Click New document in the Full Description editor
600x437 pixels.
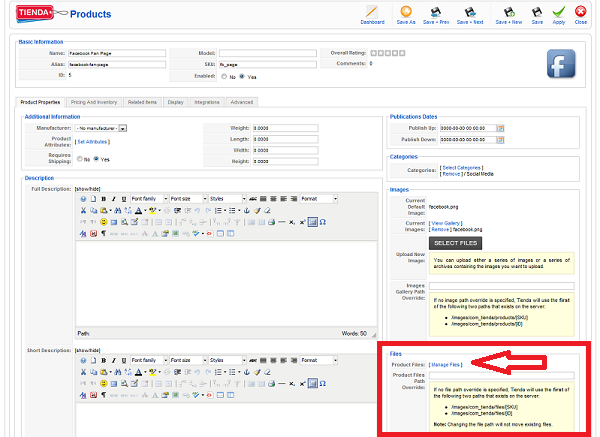[93, 199]
